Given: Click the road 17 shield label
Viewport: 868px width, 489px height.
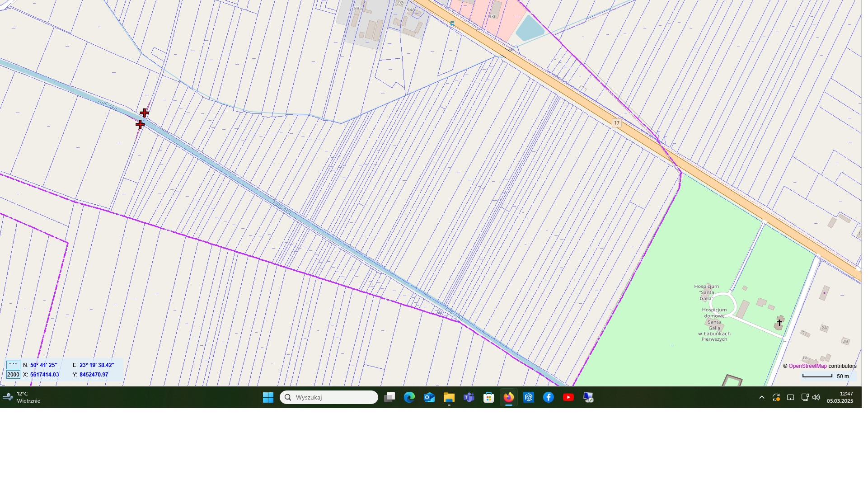Looking at the screenshot, I should 617,123.
